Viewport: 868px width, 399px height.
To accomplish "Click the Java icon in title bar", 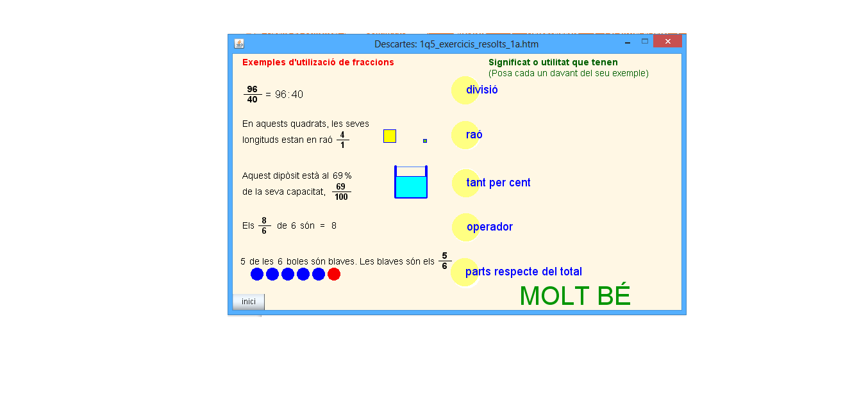I will (x=239, y=44).
